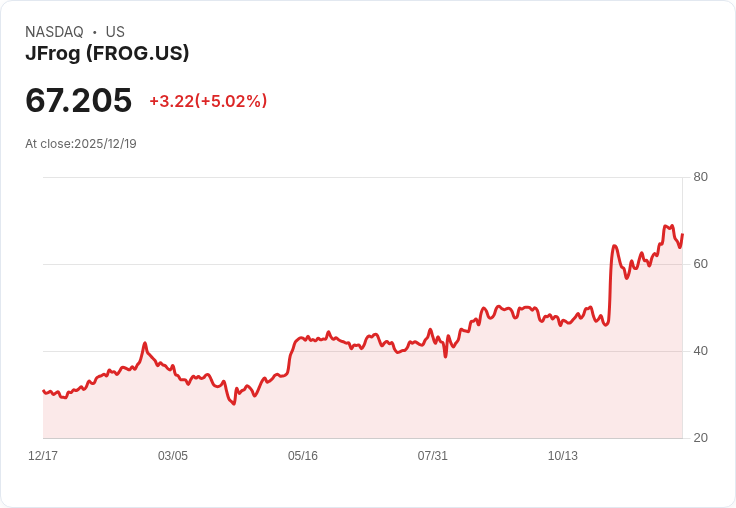Select the 07/31 date on time axis
Screen dimensions: 736x508
click(x=433, y=456)
